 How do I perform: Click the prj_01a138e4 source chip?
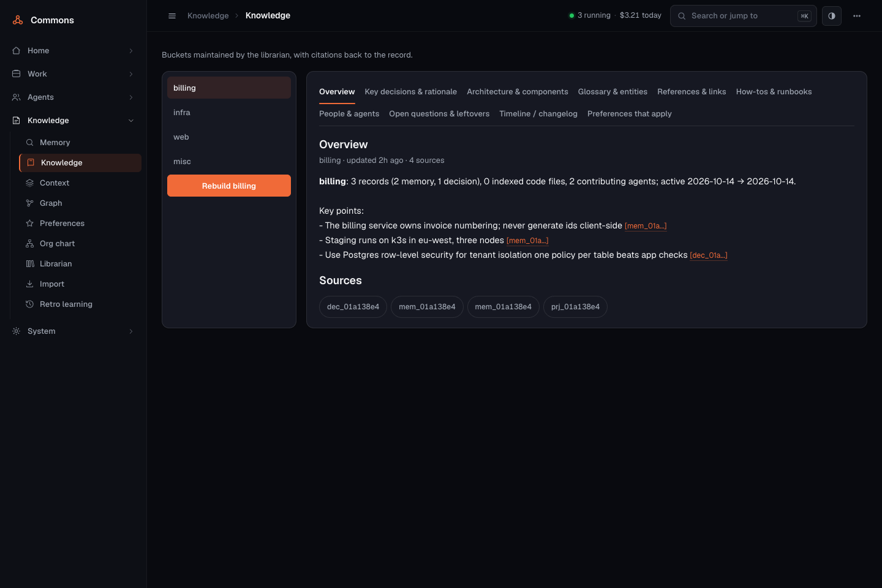click(575, 307)
